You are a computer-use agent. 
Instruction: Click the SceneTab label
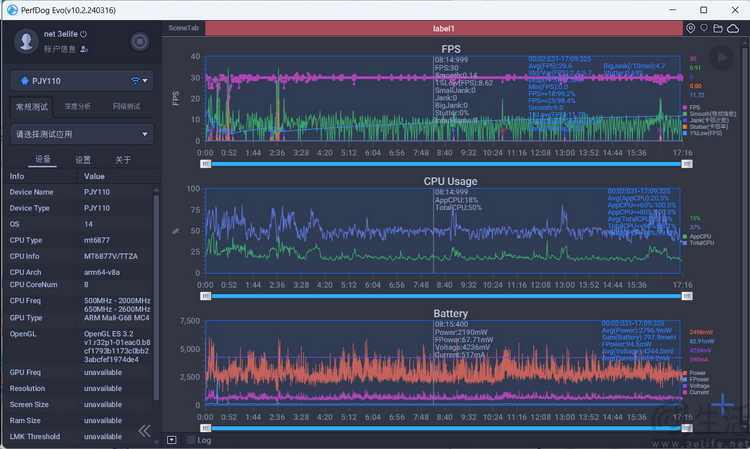(x=183, y=28)
